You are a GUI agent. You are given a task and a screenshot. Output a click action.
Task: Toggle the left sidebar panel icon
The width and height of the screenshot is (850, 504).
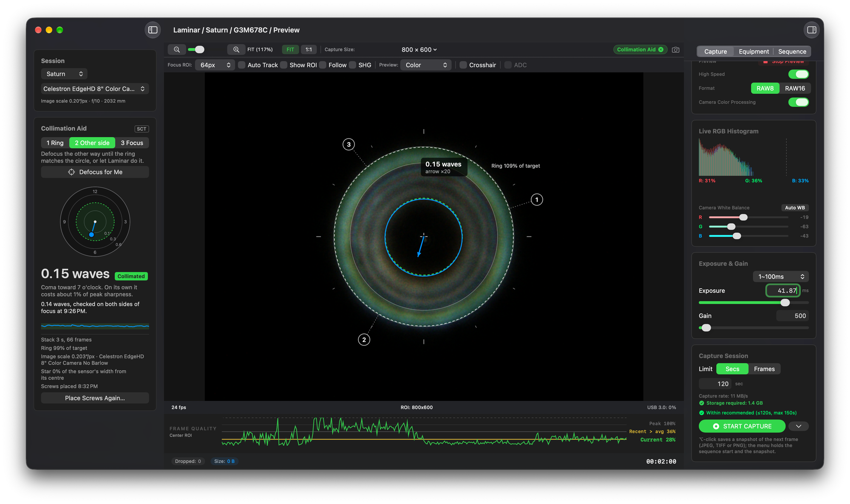(153, 30)
